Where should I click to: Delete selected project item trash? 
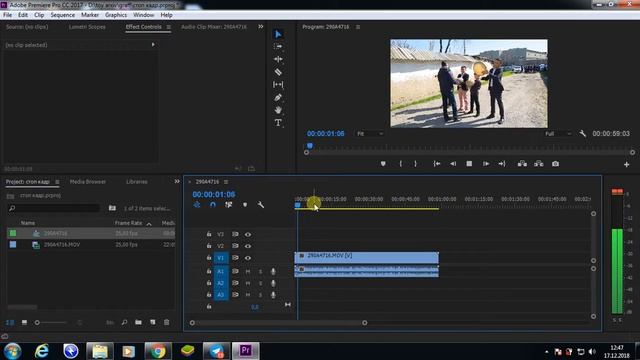167,322
